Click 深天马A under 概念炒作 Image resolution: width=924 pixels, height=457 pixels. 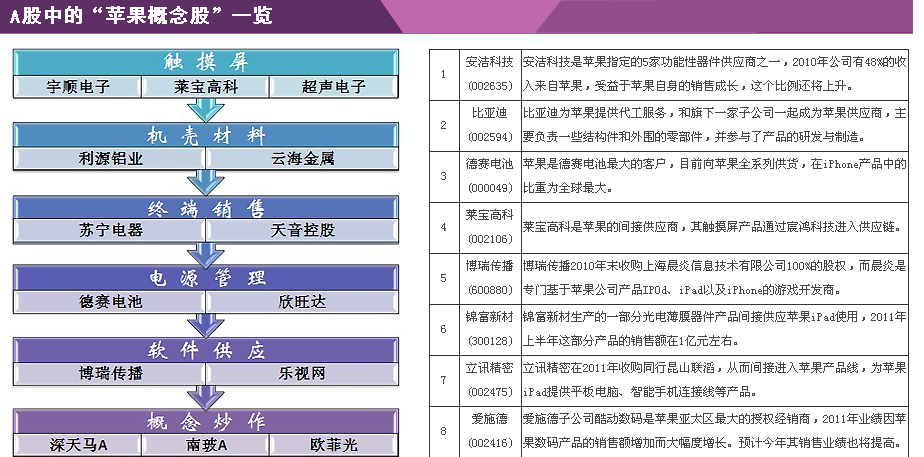coord(78,445)
